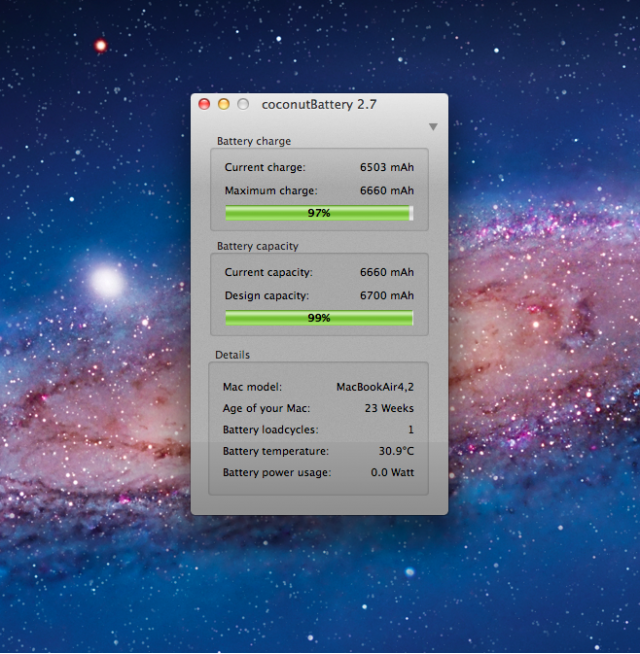Click the Battery capacity section heading

click(x=257, y=247)
